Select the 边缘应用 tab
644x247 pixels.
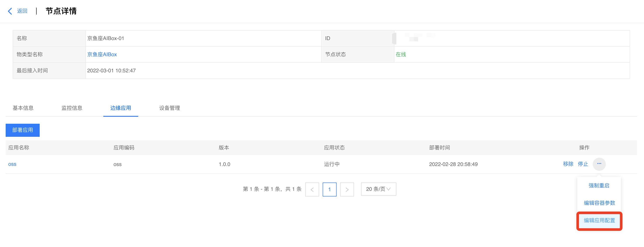pyautogui.click(x=121, y=108)
